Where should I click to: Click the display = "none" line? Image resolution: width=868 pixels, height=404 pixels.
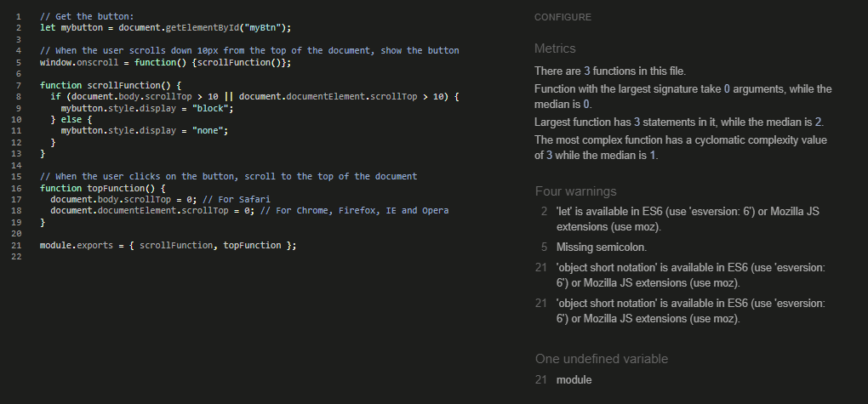coord(145,131)
